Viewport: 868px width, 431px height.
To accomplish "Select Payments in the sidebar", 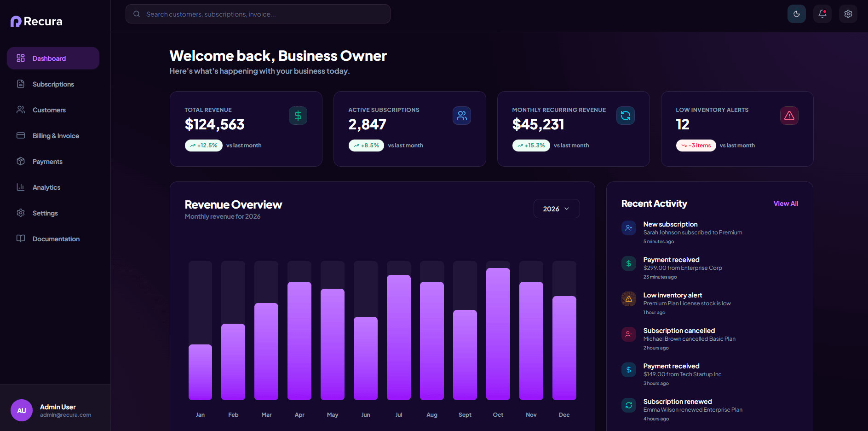I will [53, 161].
